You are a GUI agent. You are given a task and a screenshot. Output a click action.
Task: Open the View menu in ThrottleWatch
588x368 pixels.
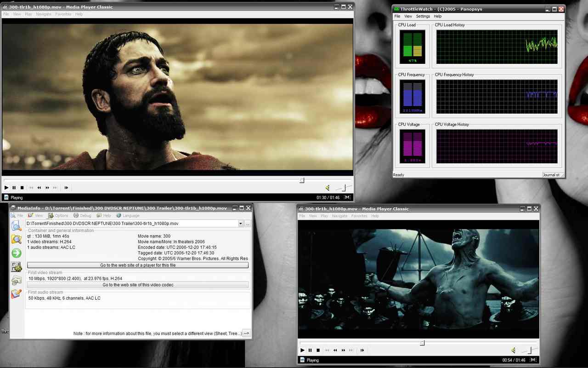pos(408,17)
